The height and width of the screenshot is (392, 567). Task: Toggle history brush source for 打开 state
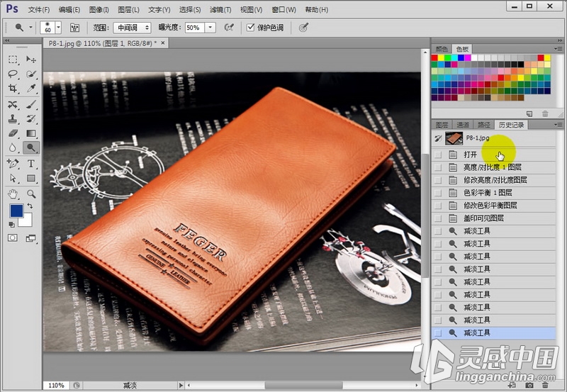click(438, 155)
